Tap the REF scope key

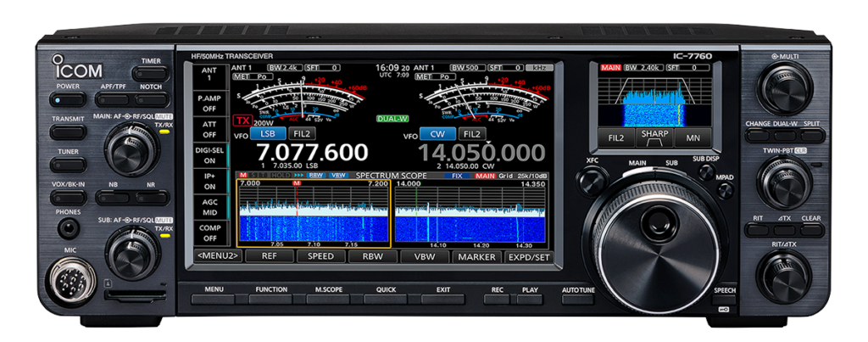coord(270,256)
